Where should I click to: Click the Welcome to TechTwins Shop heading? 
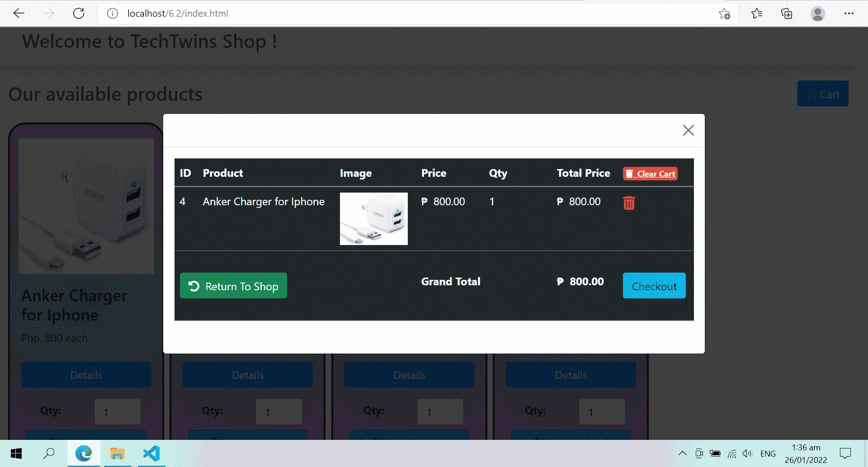click(150, 42)
